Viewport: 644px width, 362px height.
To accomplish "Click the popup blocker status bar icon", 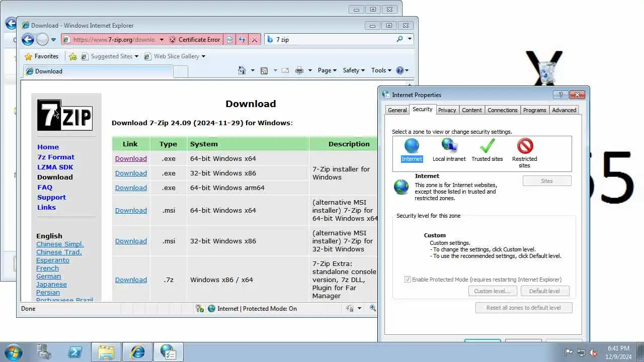I will [x=200, y=309].
